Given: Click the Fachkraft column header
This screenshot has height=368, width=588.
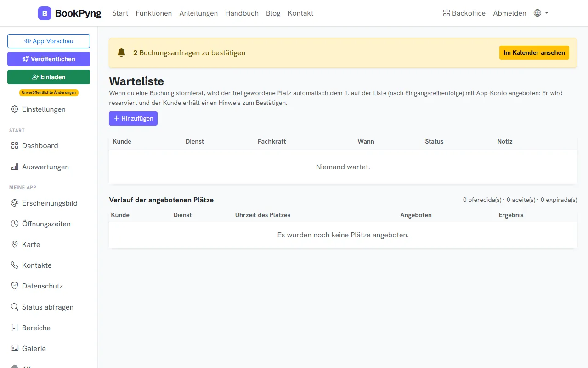Looking at the screenshot, I should (x=271, y=141).
